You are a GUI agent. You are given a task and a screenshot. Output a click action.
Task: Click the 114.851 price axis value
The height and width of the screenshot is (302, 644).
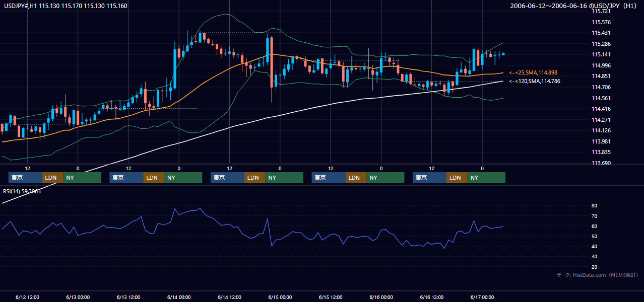[601, 76]
